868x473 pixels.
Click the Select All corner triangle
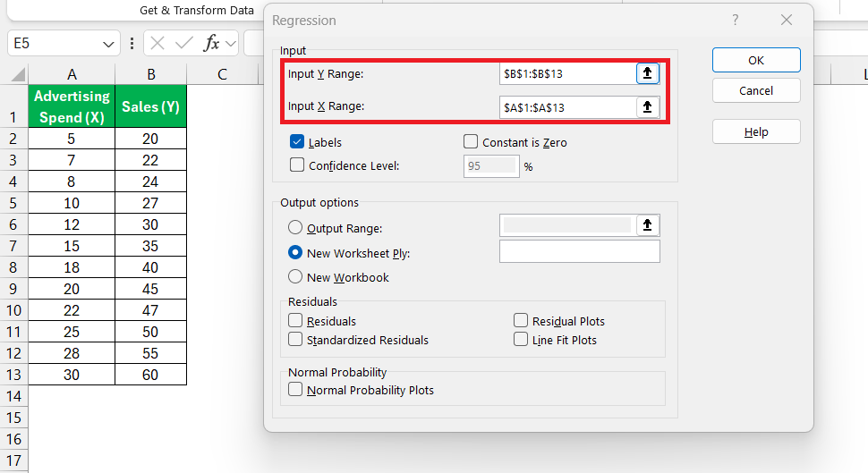point(18,74)
